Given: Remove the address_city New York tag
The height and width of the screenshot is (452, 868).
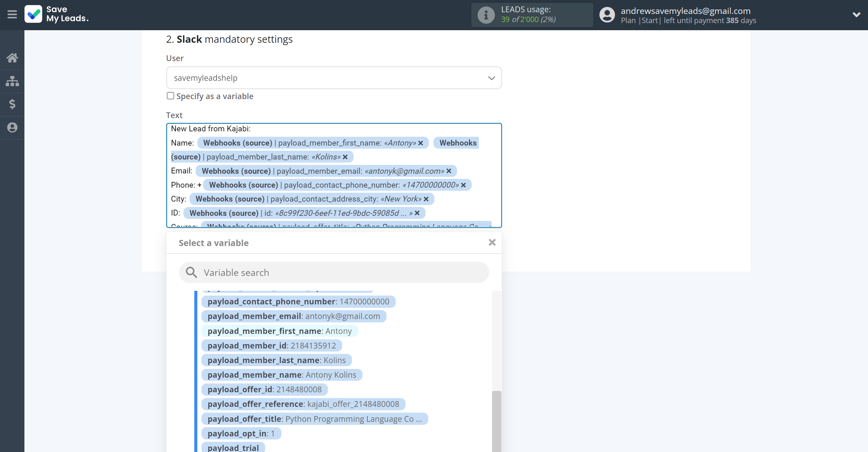Looking at the screenshot, I should (426, 199).
